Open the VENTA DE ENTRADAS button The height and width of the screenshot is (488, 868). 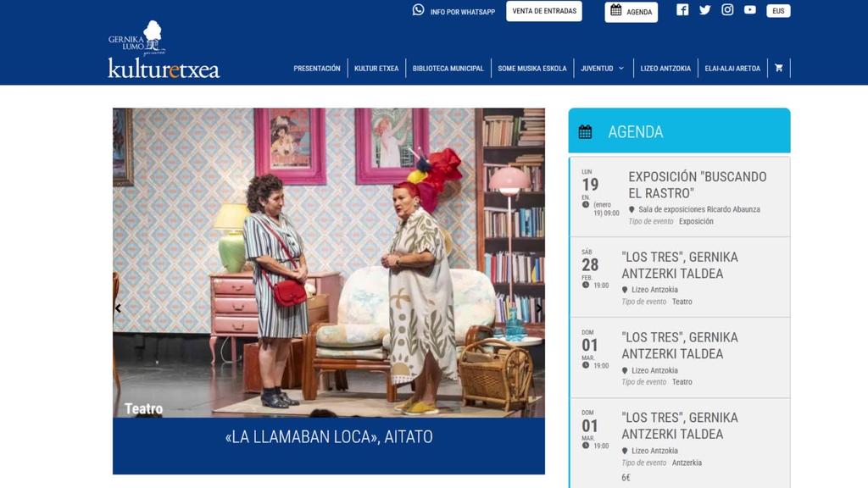coord(544,11)
